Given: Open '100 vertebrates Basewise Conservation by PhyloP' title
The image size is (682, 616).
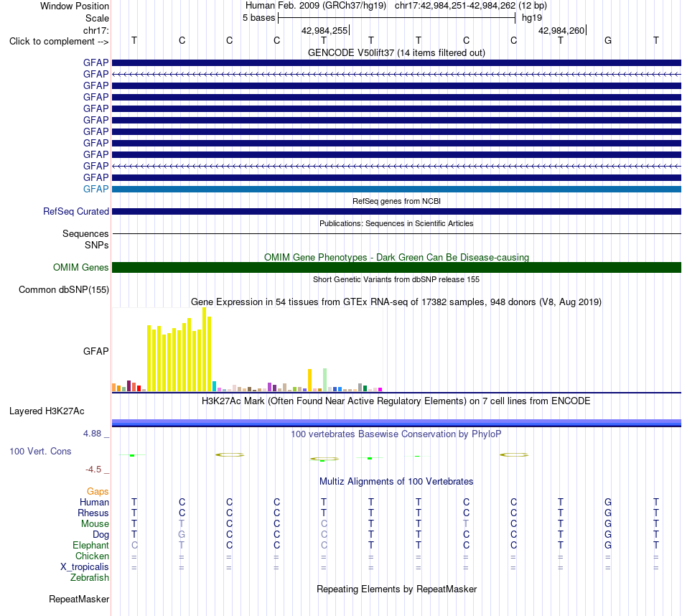Looking at the screenshot, I should coord(396,434).
